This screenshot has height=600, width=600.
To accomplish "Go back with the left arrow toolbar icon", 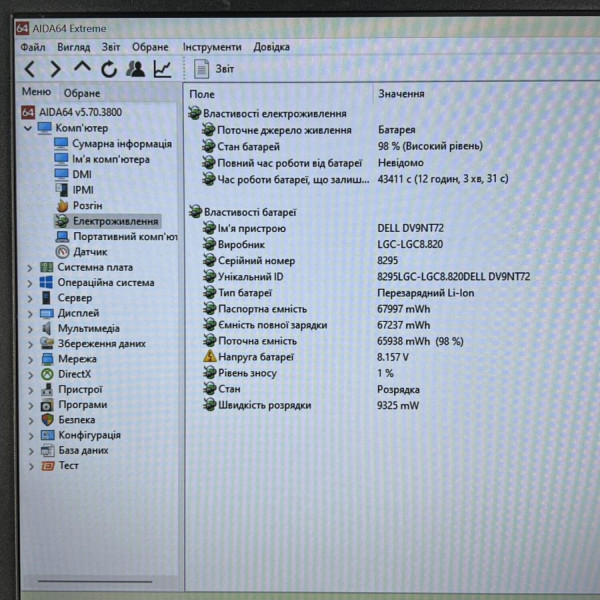I will tap(30, 69).
